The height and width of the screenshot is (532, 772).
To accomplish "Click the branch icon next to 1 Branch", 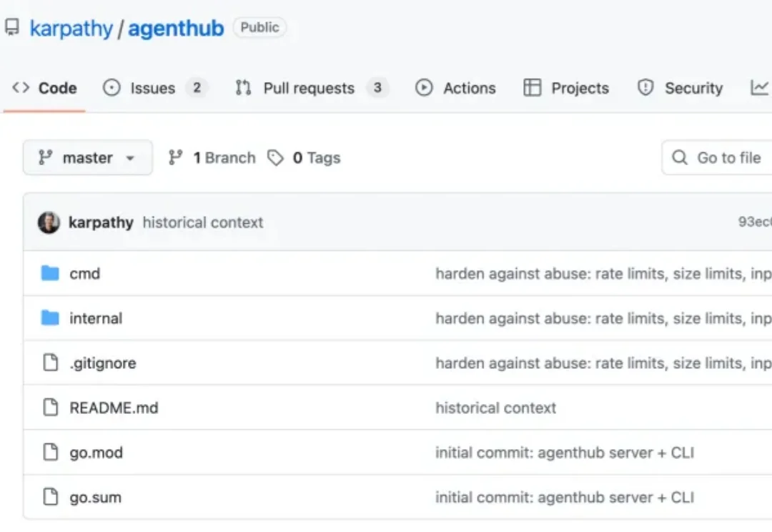I will tap(176, 157).
